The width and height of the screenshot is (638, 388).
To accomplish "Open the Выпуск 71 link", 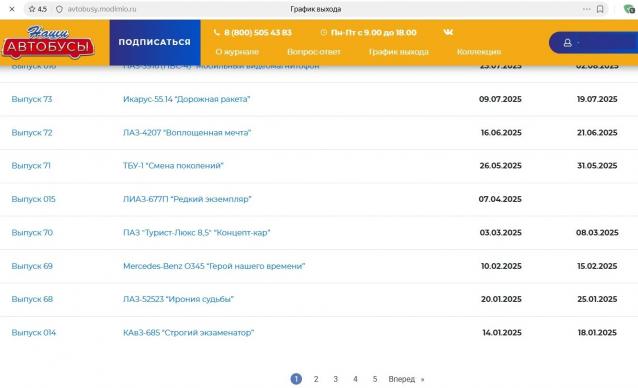I will coord(31,166).
